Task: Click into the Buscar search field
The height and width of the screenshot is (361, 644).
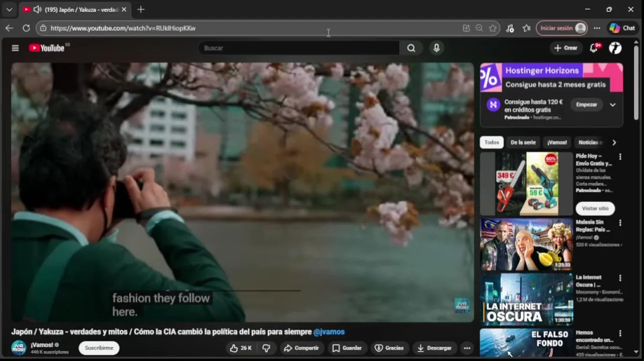Action: coord(299,48)
